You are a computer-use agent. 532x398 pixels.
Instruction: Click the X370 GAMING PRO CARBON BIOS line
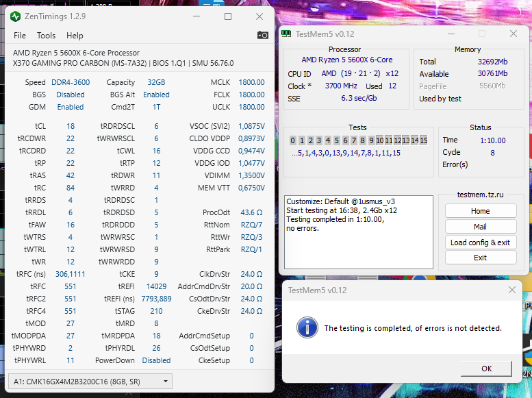coord(123,63)
